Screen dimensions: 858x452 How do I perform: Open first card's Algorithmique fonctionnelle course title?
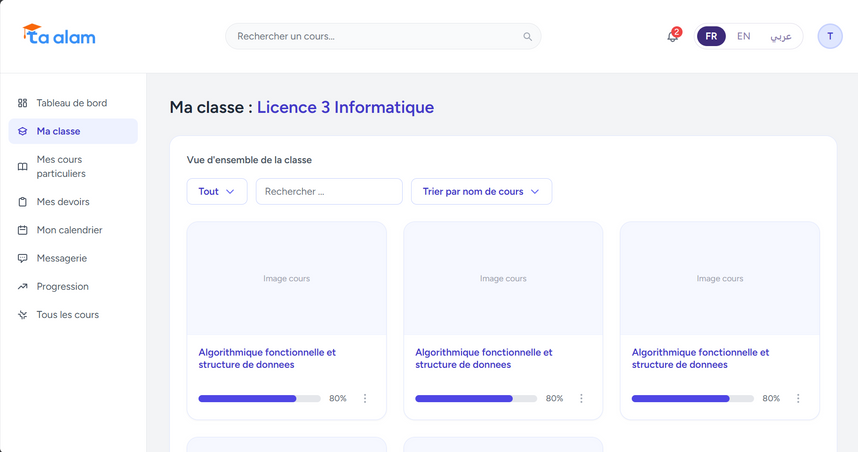[267, 358]
